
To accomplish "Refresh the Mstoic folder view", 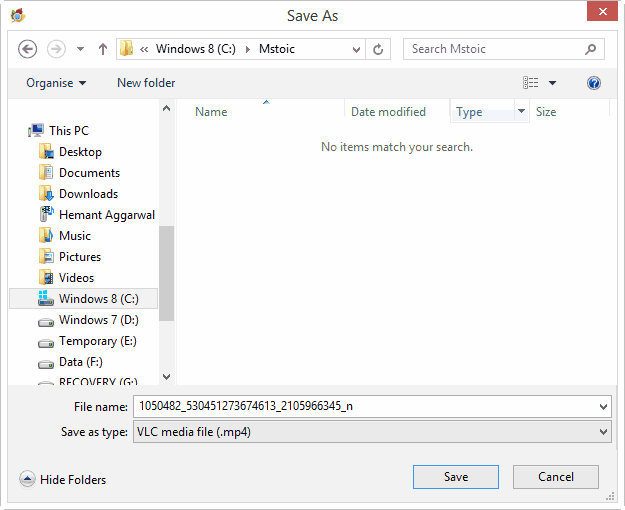I will [378, 49].
